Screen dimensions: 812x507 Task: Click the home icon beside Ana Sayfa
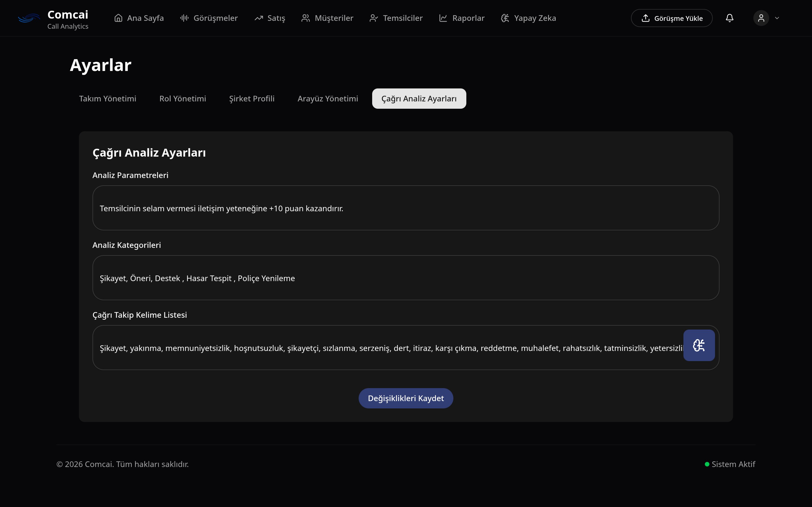118,18
